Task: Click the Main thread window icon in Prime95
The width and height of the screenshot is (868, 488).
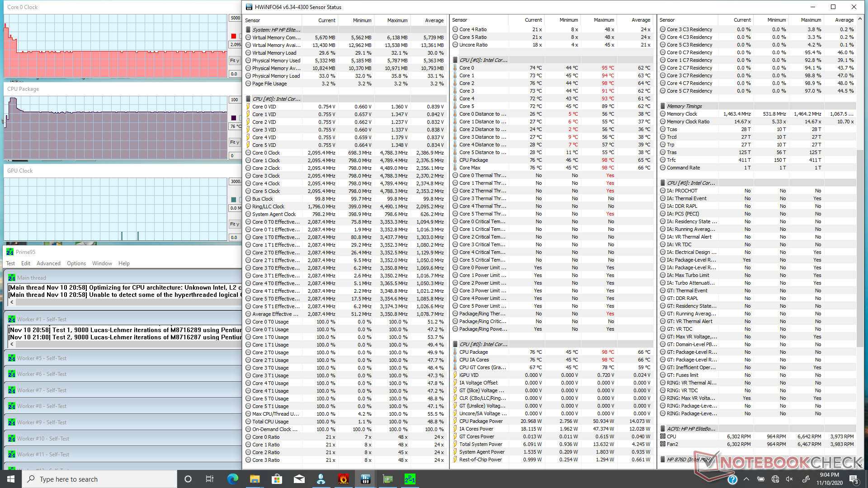Action: tap(12, 277)
